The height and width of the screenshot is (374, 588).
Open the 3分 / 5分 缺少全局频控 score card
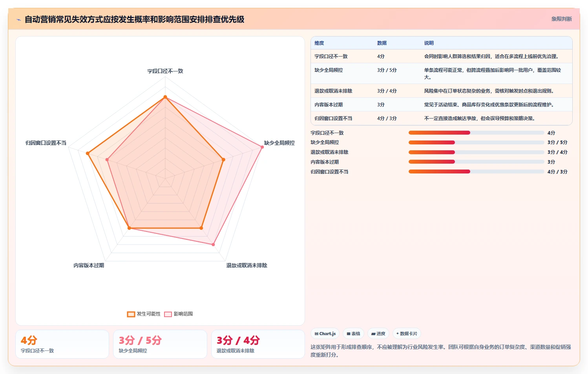pyautogui.click(x=160, y=344)
